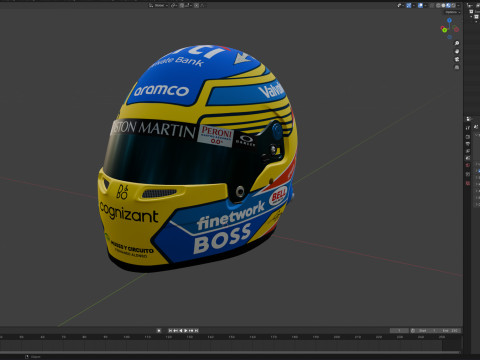Open object type visibility dropdown

[400, 5]
